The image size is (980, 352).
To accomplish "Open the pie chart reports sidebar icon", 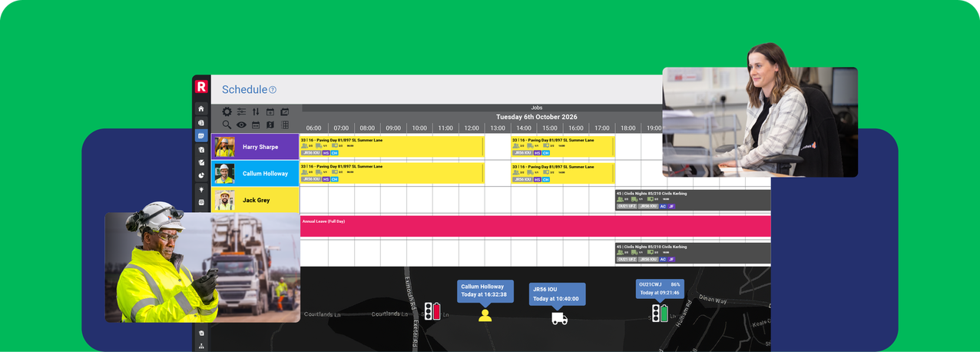I will click(x=201, y=175).
